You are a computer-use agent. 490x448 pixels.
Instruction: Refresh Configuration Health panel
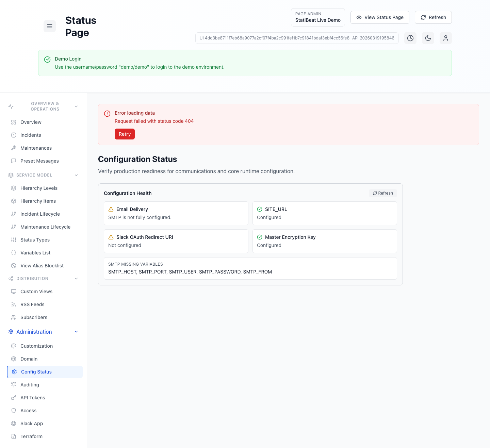(x=382, y=193)
